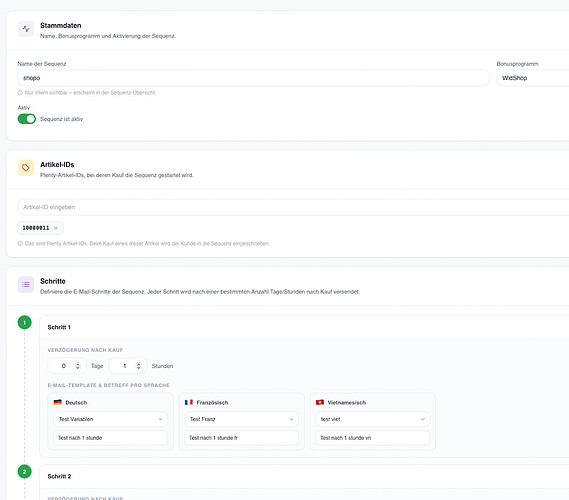569x500 pixels.
Task: Click the Sequenz ist aktiv label
Action: [61, 119]
